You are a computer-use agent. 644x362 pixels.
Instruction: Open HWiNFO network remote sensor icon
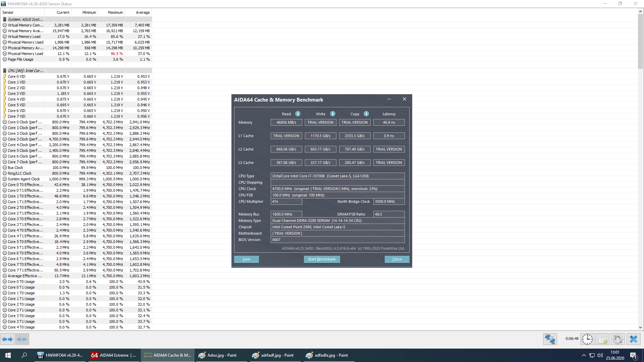tap(550, 339)
